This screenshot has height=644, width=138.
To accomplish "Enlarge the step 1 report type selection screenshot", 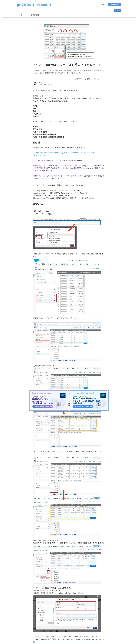I will [x=67, y=233].
